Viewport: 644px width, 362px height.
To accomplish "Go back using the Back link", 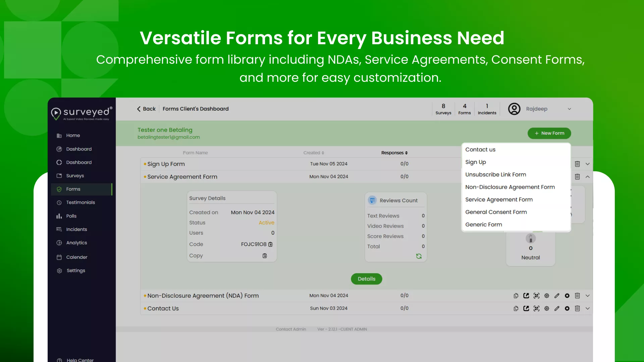I will pyautogui.click(x=146, y=109).
